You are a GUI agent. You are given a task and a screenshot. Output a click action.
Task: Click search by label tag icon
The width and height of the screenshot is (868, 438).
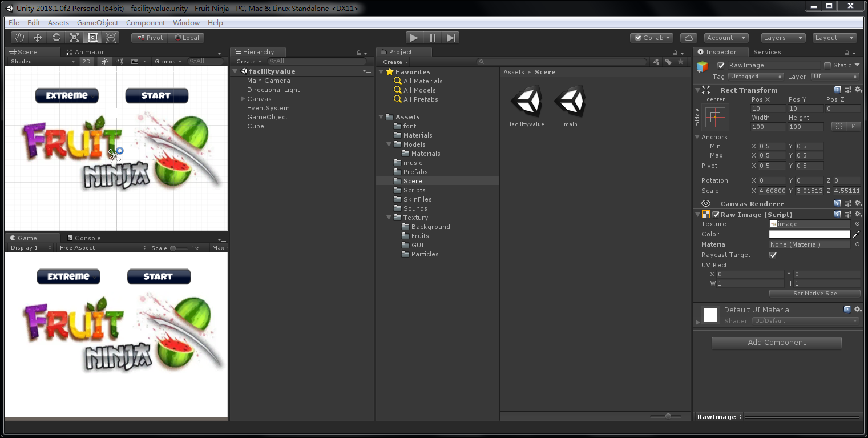coord(668,62)
